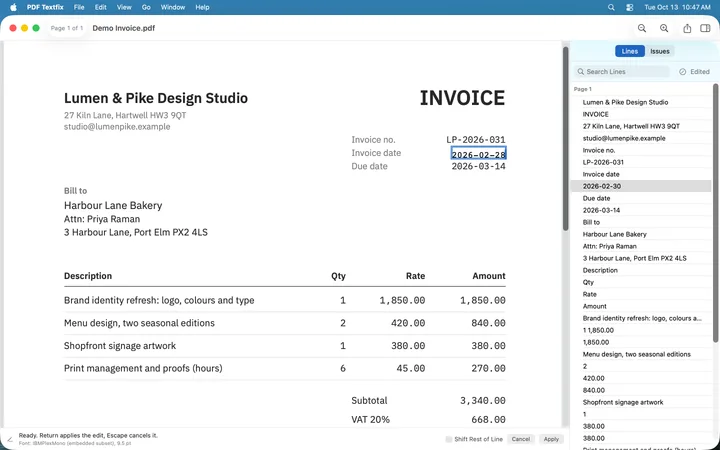The height and width of the screenshot is (450, 720).
Task: Select '420.00' line in sidebar
Action: coord(641,378)
